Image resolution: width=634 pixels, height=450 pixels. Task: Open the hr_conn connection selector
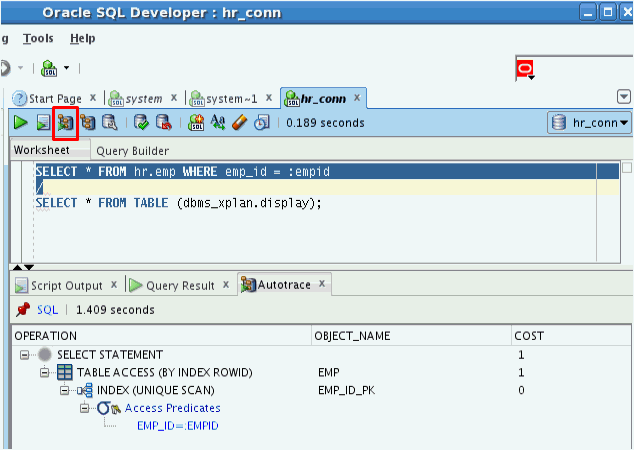(589, 123)
